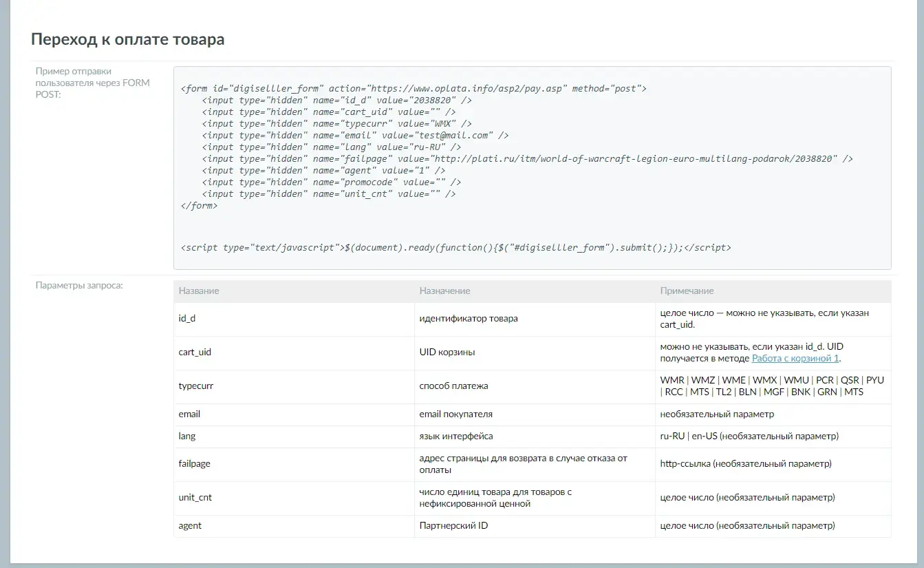924x568 pixels.
Task: Click the code line with form id 'digiselller_form' action
Action: 413,89
